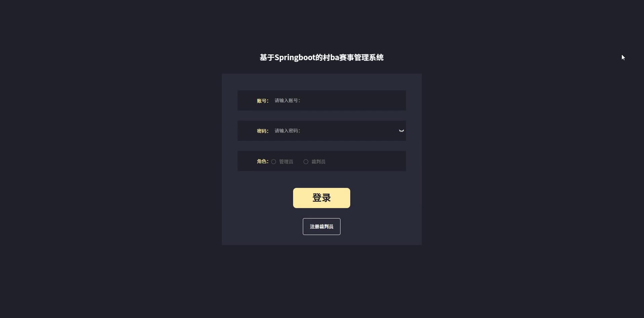Click the 裁判员 role label text

coord(318,162)
